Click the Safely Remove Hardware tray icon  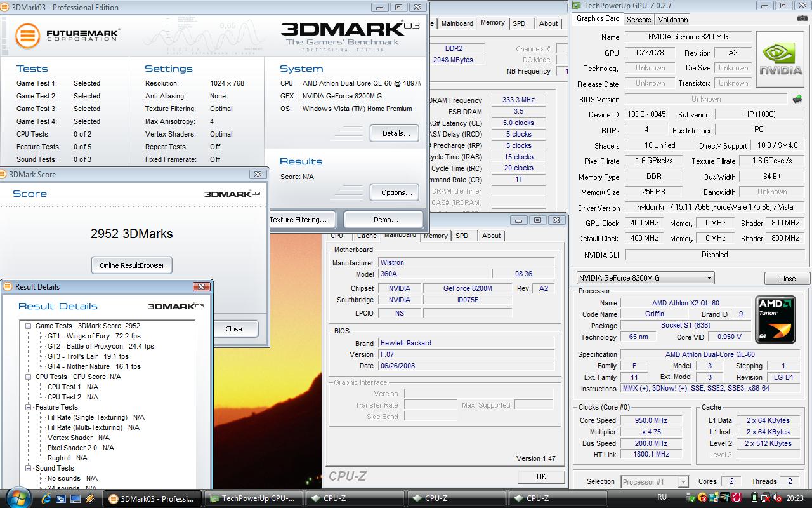click(690, 498)
